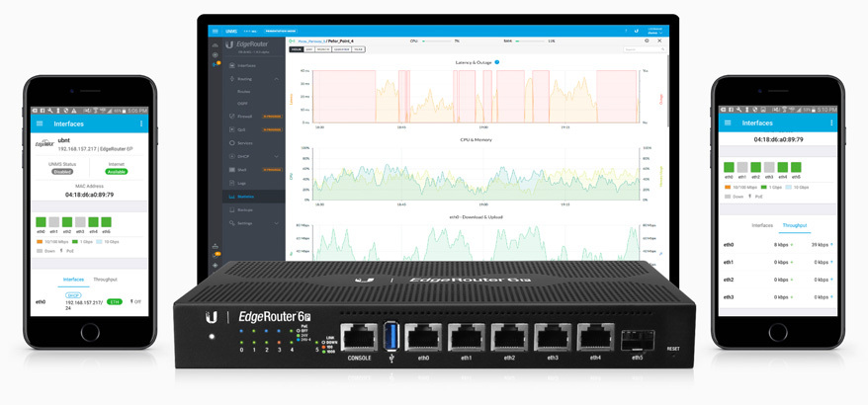
Task: Select Interfaces tab on left phone
Action: point(73,280)
